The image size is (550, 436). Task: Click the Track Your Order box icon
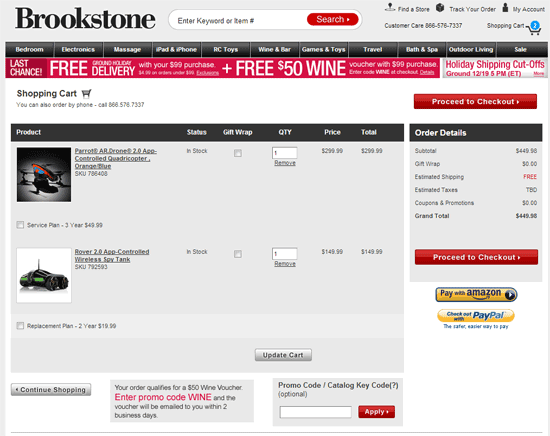(x=440, y=7)
